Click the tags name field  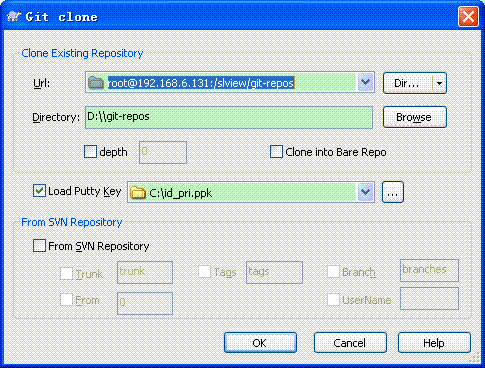[274, 272]
